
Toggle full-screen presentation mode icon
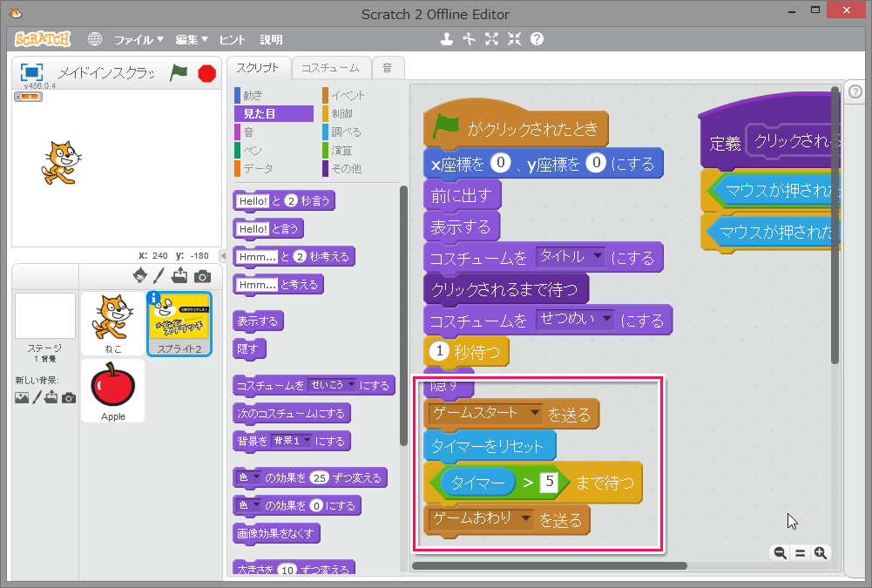pos(31,72)
